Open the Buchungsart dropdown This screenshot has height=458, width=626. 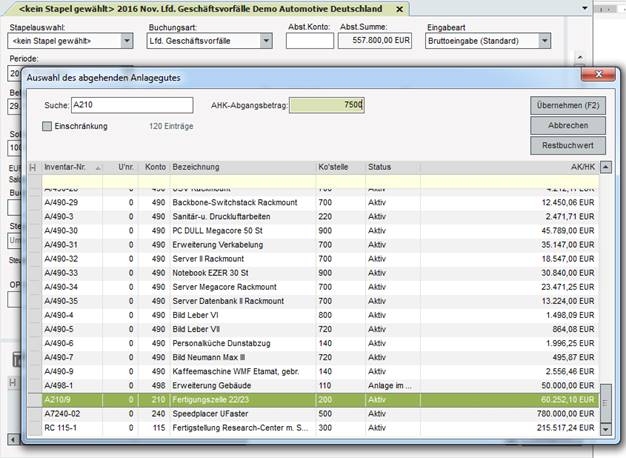click(266, 41)
